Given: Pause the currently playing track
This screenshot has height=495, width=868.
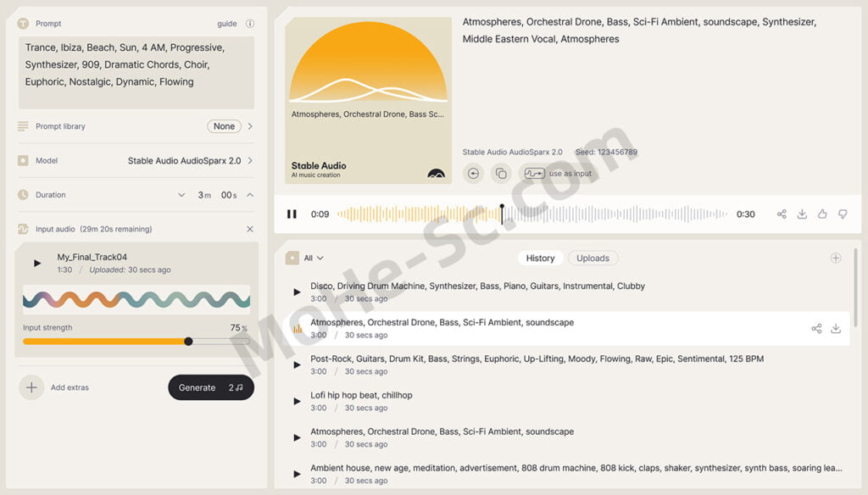Looking at the screenshot, I should (x=292, y=214).
